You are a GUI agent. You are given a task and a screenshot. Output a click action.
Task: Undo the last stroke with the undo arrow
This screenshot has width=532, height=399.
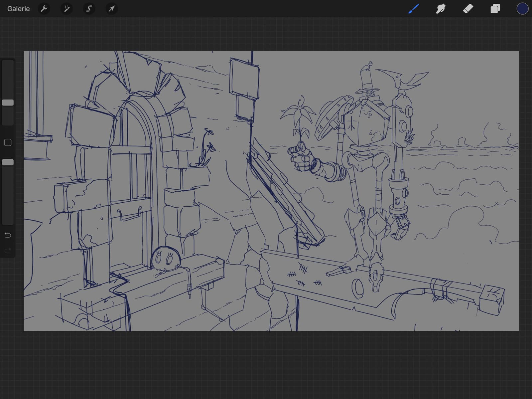tap(8, 235)
